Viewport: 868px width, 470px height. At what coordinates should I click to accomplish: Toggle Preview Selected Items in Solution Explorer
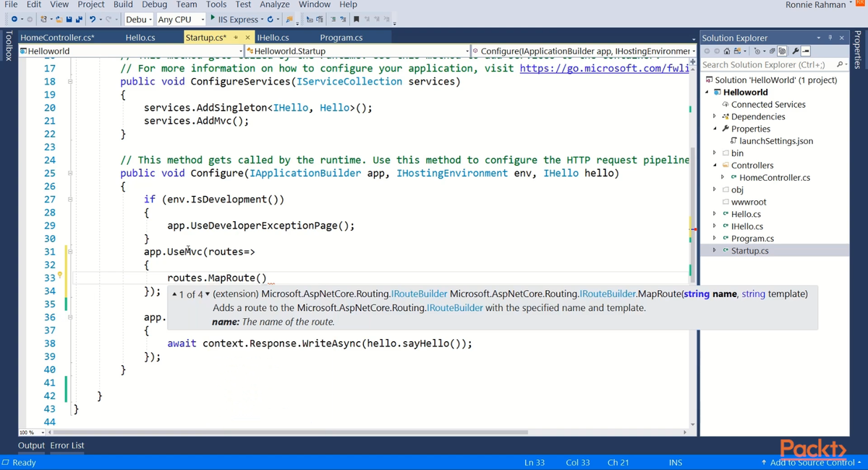coord(806,51)
